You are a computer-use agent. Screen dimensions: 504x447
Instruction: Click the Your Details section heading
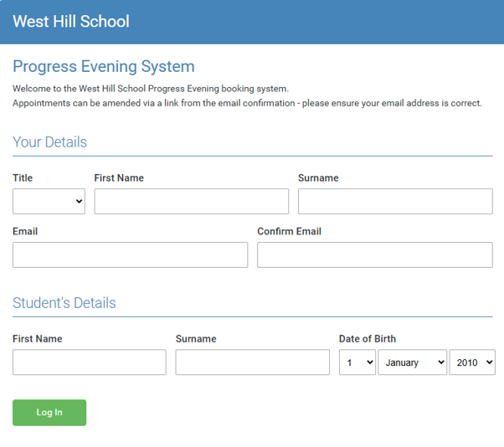click(50, 142)
